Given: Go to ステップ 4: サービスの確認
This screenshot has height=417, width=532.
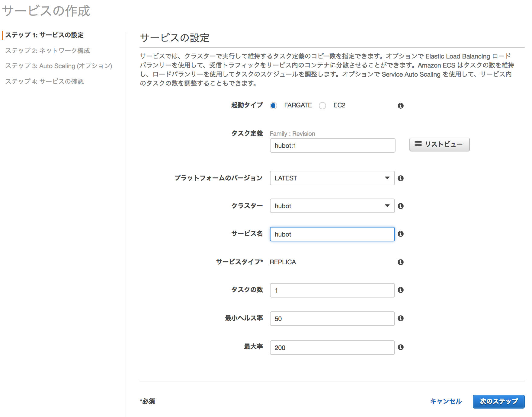Looking at the screenshot, I should coord(44,81).
